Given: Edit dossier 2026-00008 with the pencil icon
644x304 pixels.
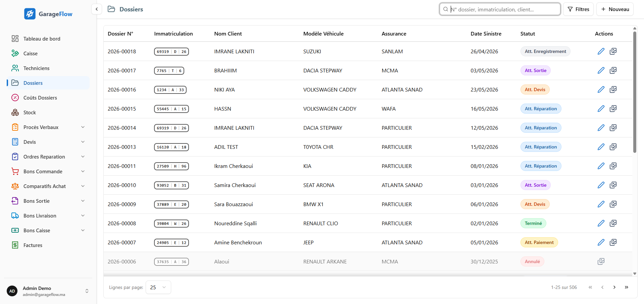Looking at the screenshot, I should 601,223.
